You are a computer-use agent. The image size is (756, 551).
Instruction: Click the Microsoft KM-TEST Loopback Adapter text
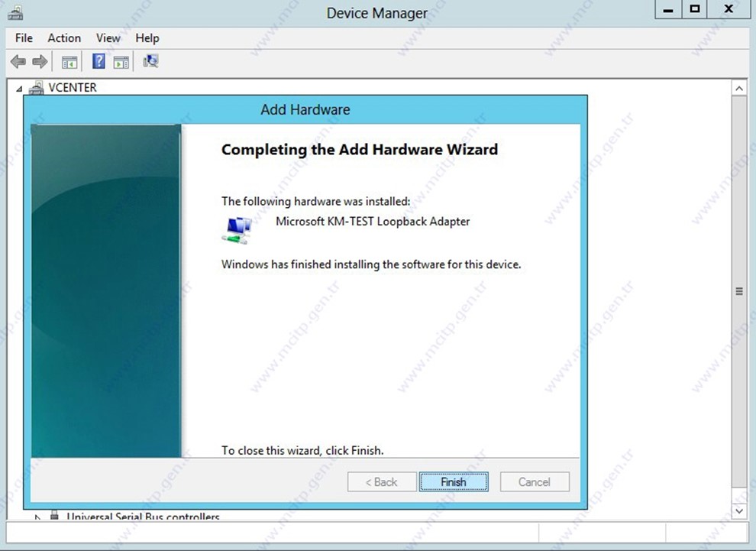[373, 222]
